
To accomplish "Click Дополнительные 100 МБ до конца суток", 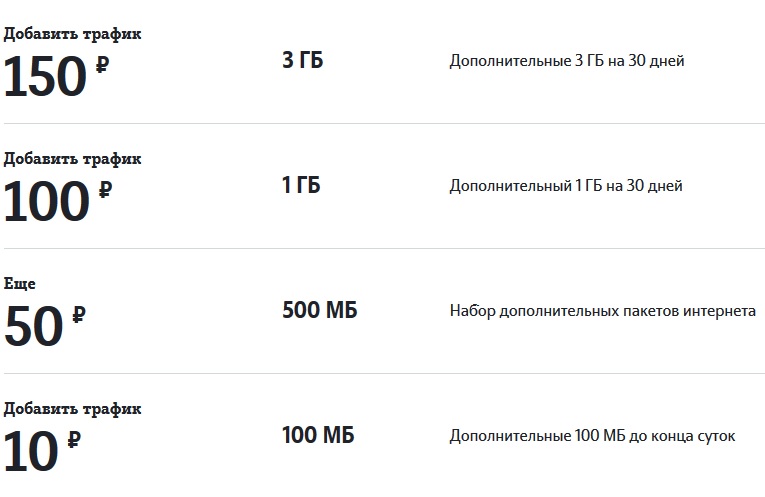I will click(x=592, y=436).
